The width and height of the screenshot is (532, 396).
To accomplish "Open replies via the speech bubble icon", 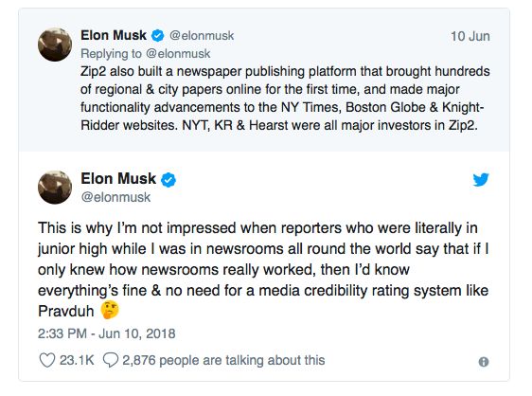I will click(111, 360).
